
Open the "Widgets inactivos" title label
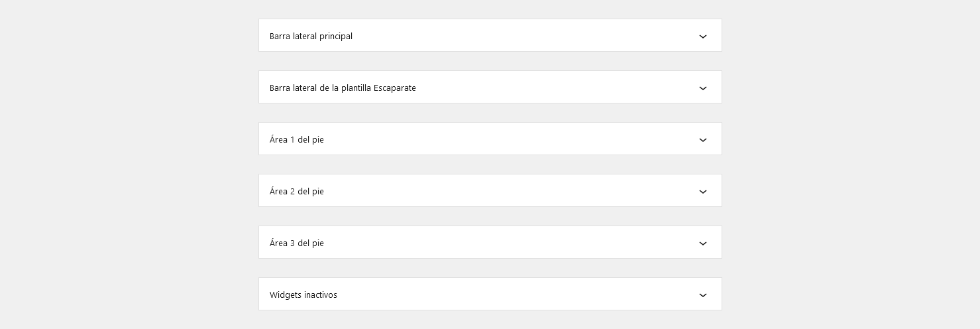[303, 295]
